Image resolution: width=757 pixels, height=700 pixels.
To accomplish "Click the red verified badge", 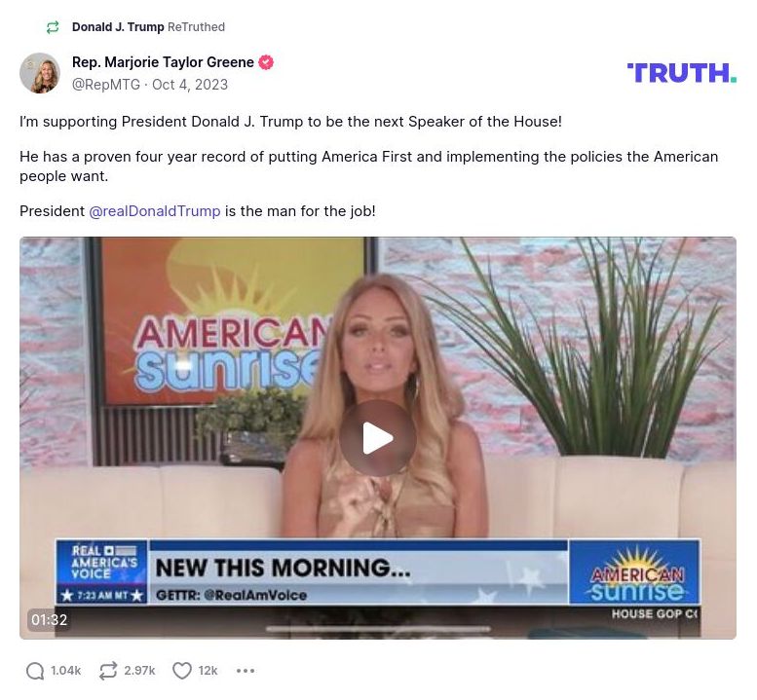I will coord(266,62).
